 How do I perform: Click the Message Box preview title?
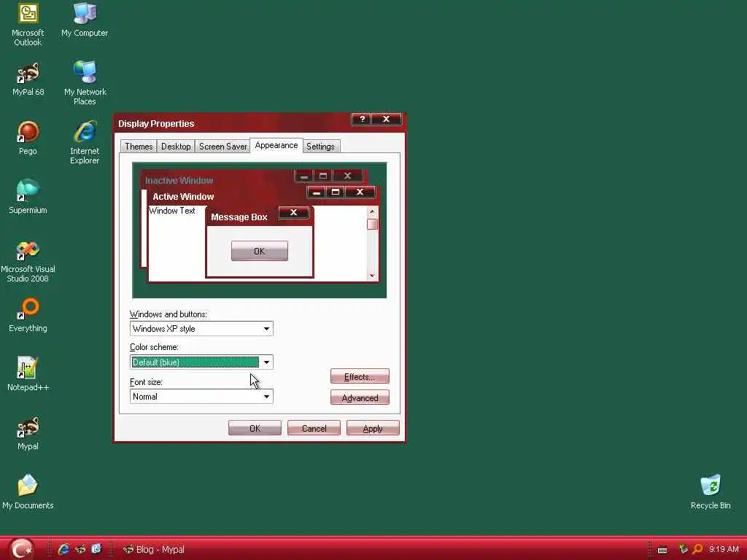pyautogui.click(x=239, y=217)
